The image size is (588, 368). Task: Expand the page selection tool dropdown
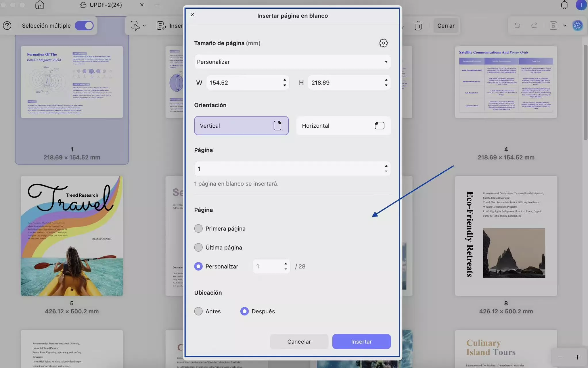[144, 26]
